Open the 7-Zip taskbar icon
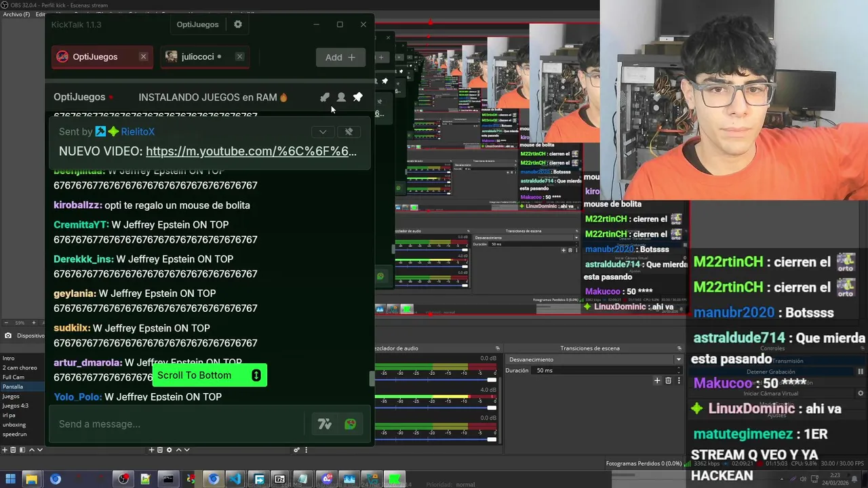Viewport: 868px width, 488px height. click(x=279, y=479)
